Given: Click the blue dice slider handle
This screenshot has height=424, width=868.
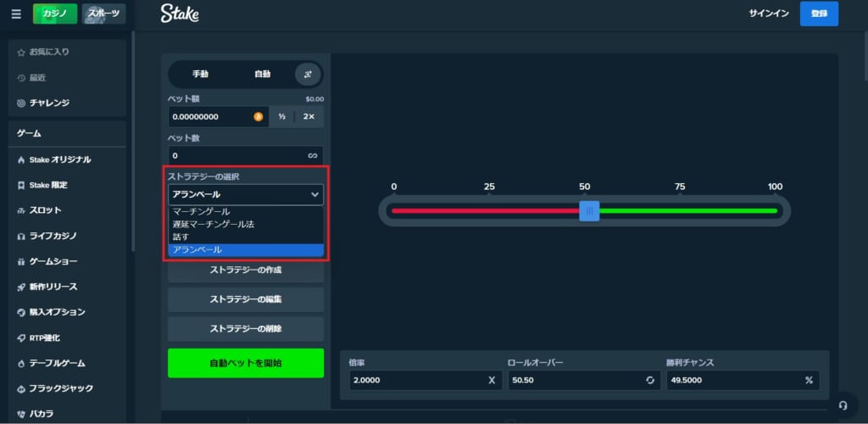Looking at the screenshot, I should point(589,211).
